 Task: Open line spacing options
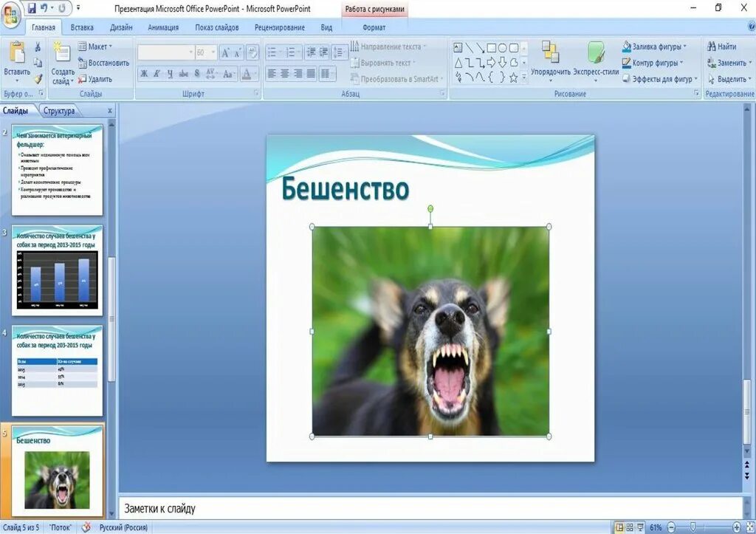pos(340,52)
